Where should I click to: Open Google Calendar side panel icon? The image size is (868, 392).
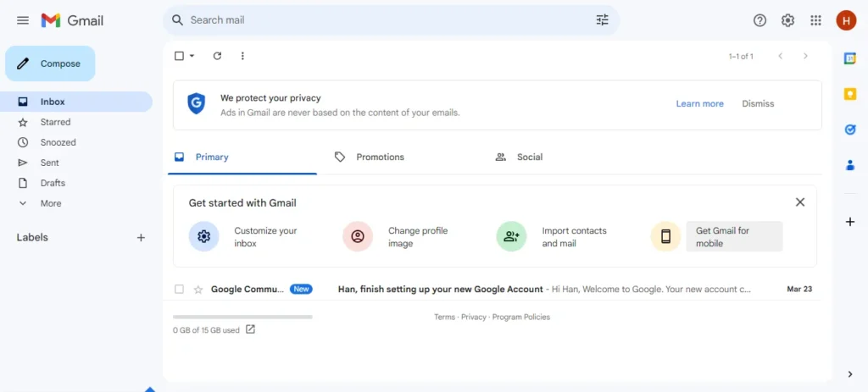click(849, 58)
